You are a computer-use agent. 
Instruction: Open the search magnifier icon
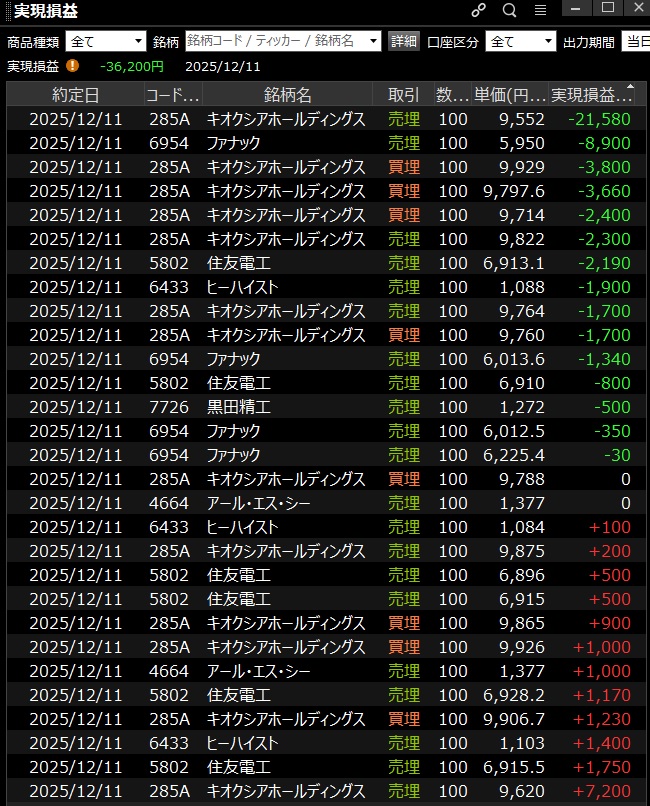click(509, 10)
